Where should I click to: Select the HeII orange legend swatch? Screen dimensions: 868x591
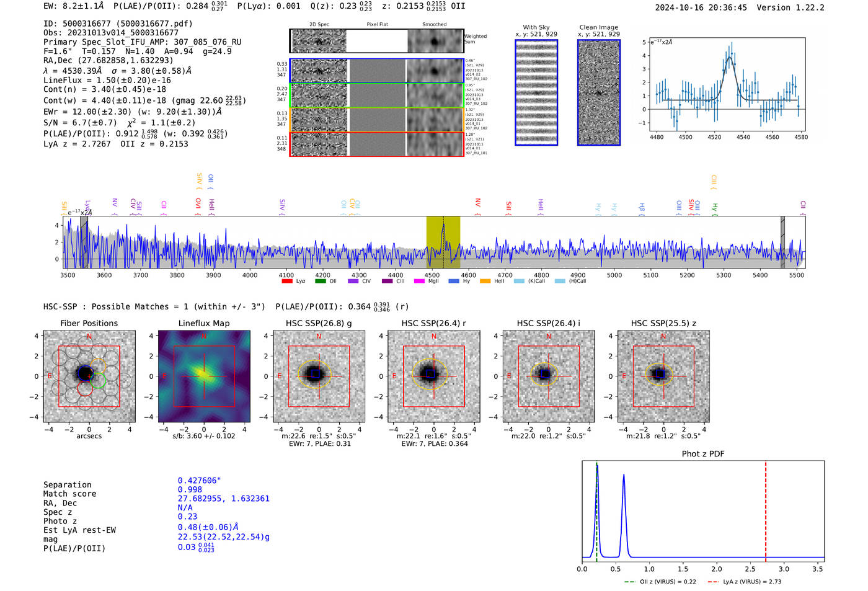pyautogui.click(x=485, y=282)
